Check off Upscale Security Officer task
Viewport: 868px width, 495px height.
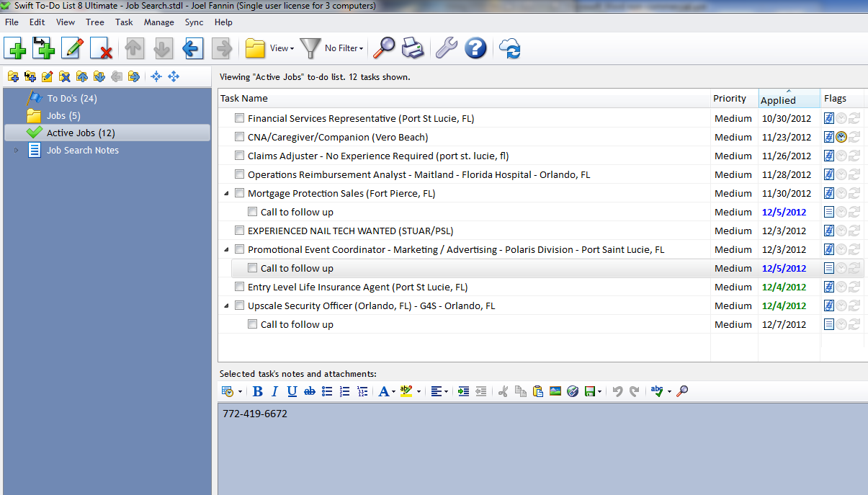pyautogui.click(x=240, y=306)
